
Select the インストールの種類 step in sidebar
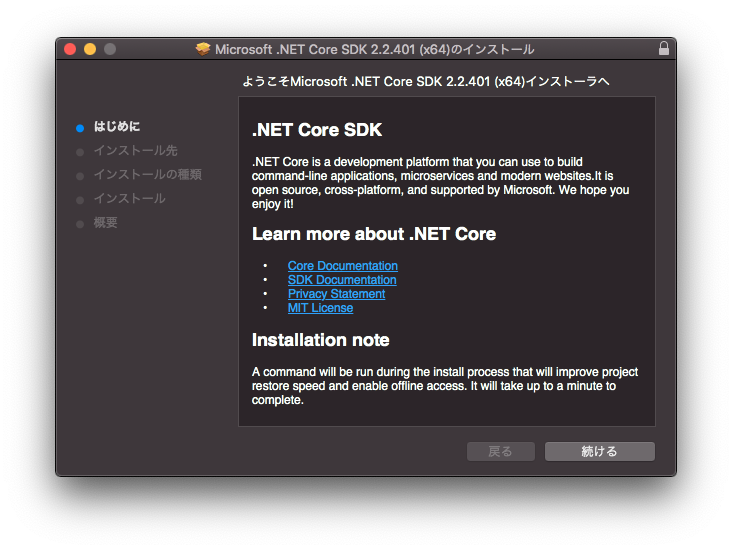pyautogui.click(x=148, y=175)
